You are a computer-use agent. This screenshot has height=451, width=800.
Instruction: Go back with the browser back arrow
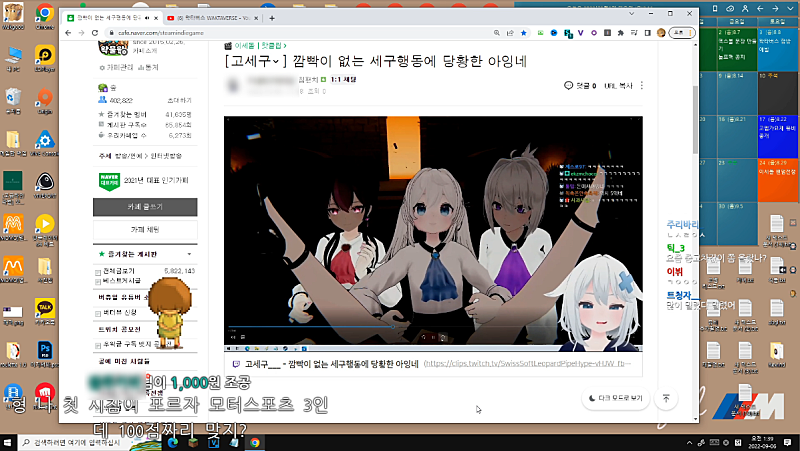tap(68, 33)
